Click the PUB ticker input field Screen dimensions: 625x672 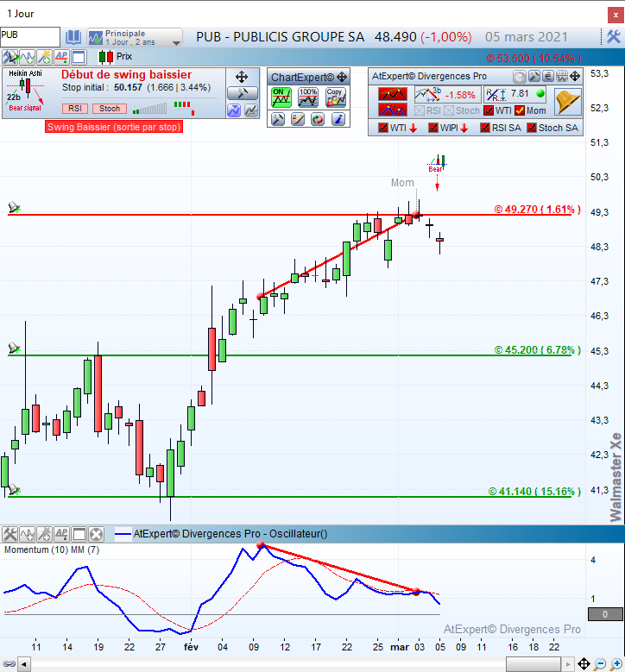point(30,37)
